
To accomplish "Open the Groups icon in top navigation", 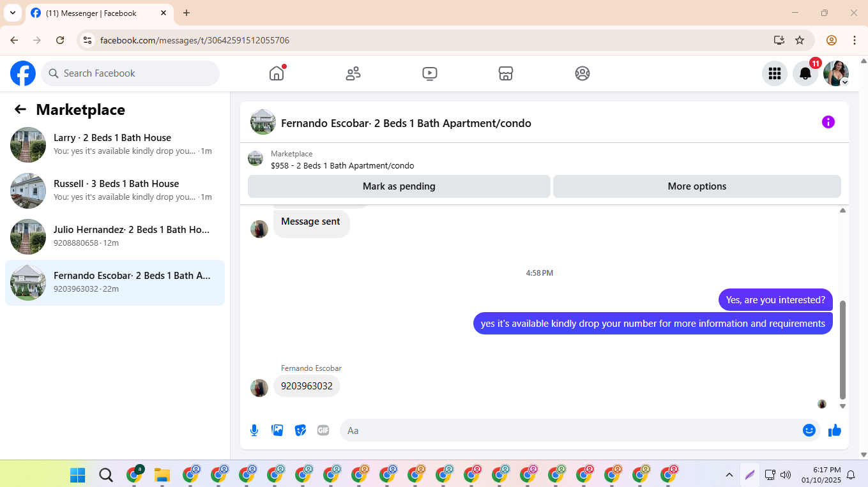I will pos(582,73).
